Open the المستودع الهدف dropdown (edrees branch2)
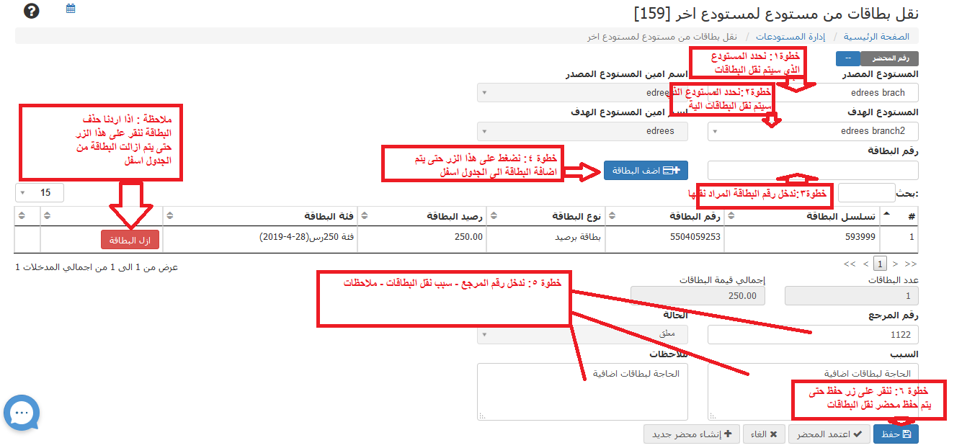 813,131
